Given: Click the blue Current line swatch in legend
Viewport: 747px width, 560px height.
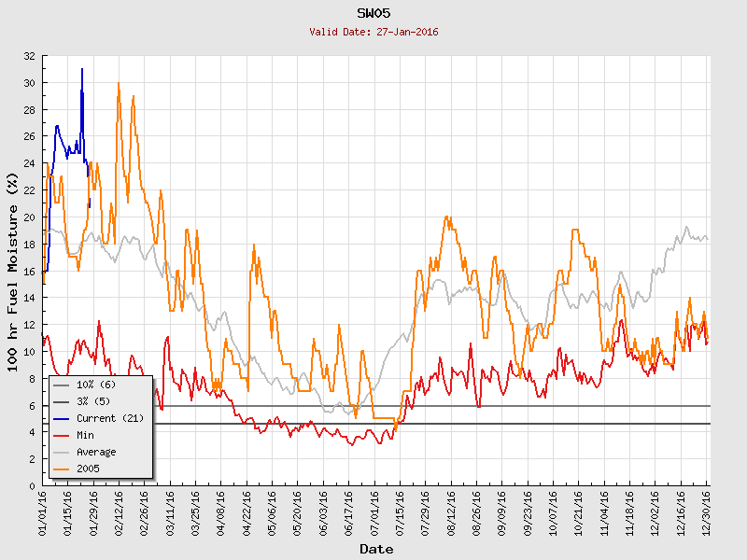Looking at the screenshot, I should click(62, 418).
